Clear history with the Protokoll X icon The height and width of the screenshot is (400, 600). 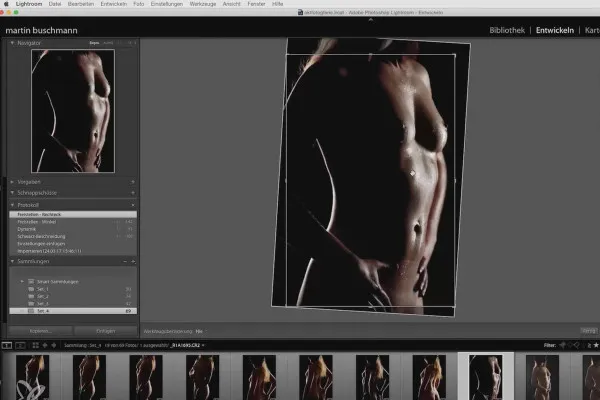coord(133,205)
